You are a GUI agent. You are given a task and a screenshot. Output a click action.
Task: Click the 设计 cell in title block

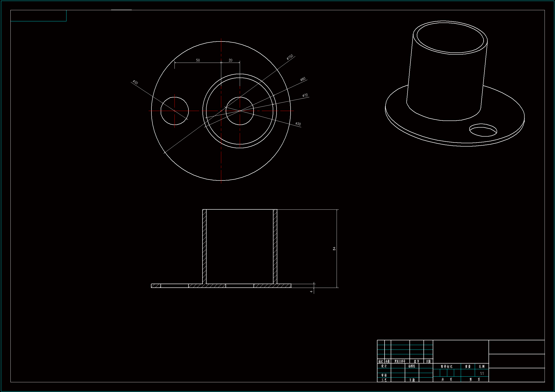pos(384,366)
